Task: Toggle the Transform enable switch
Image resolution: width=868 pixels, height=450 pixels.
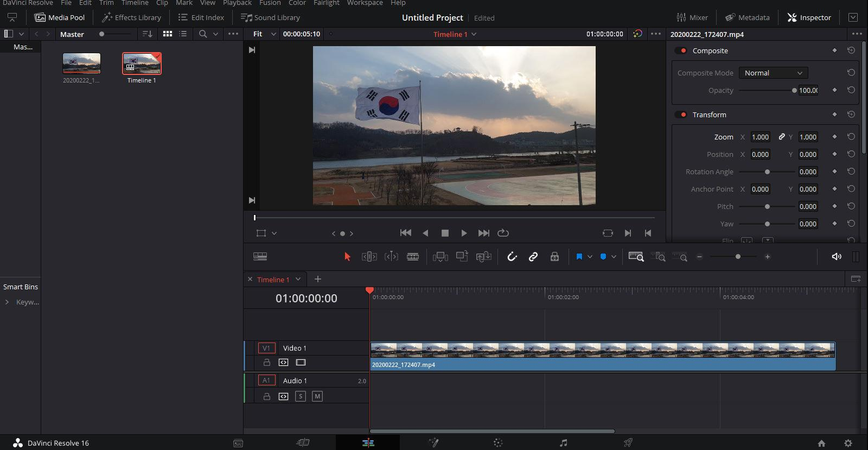Action: (x=681, y=115)
